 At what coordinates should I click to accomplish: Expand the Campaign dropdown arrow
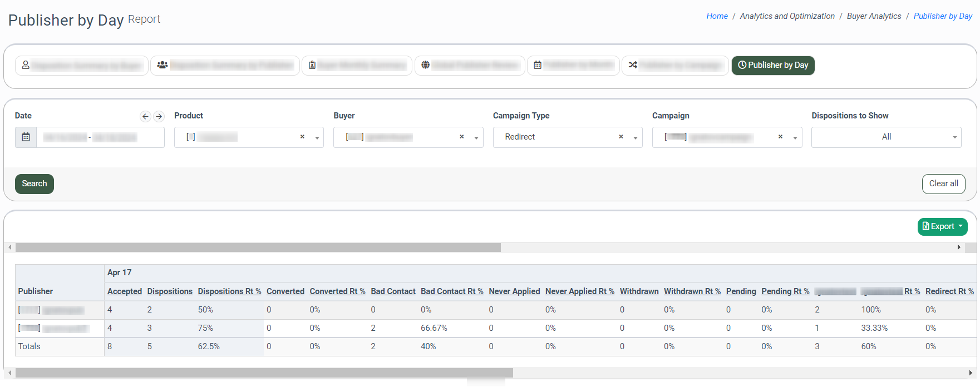[x=795, y=138]
